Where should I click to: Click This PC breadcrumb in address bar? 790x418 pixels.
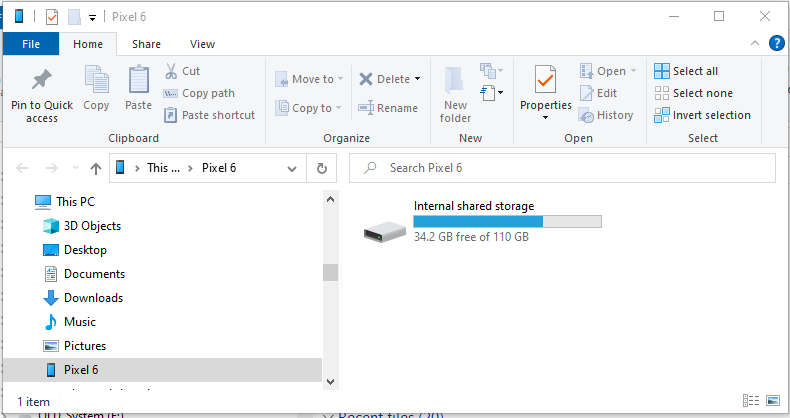pos(163,168)
